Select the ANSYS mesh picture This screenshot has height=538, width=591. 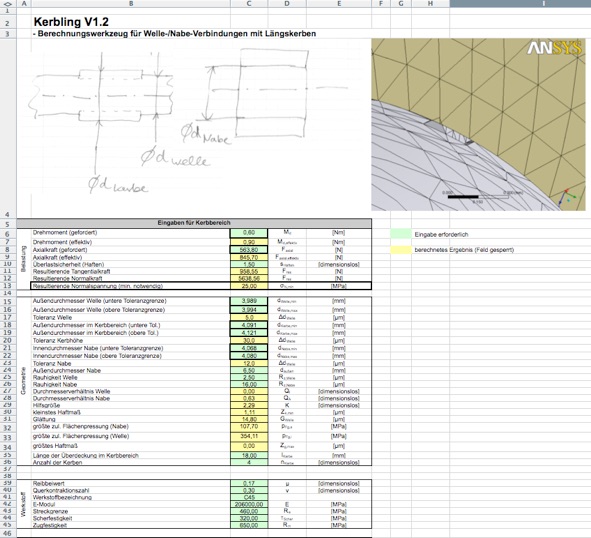click(x=478, y=124)
